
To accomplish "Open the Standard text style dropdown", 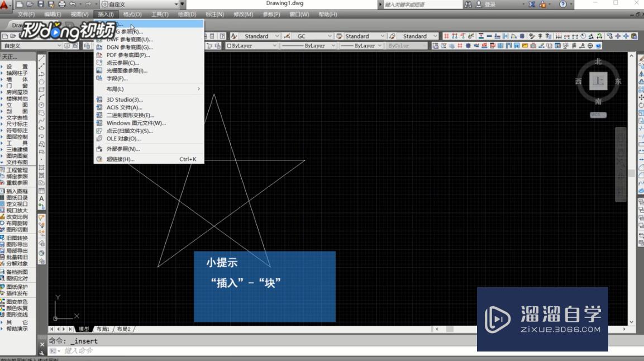I will point(277,36).
